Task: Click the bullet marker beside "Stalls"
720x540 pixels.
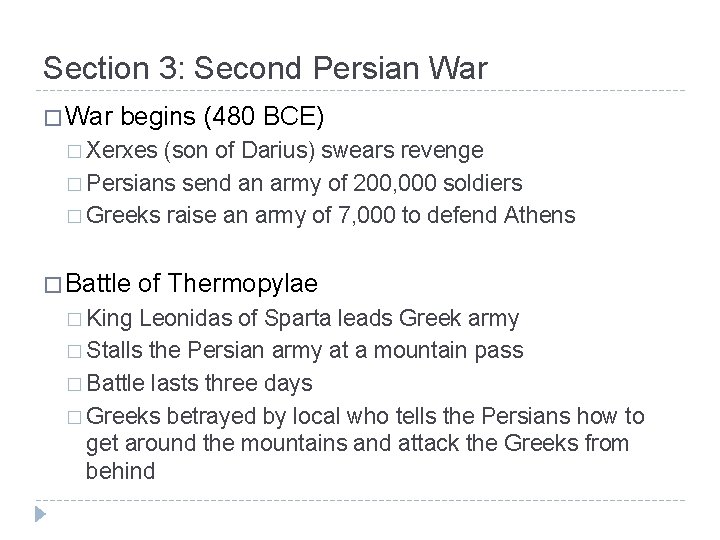Action: [x=78, y=352]
